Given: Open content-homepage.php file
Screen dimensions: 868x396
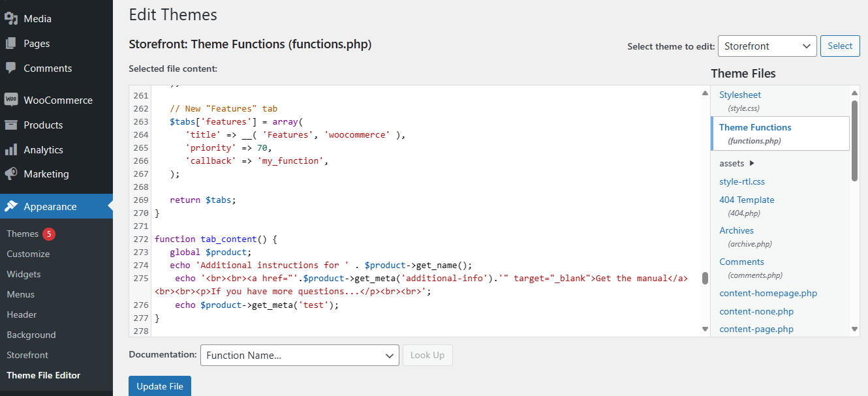Looking at the screenshot, I should point(768,293).
